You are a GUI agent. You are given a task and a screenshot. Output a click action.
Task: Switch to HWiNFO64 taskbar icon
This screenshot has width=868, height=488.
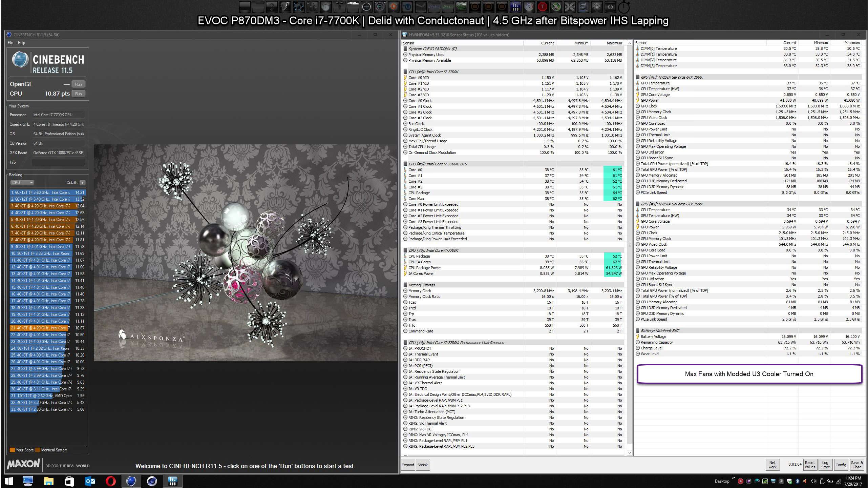click(x=172, y=481)
